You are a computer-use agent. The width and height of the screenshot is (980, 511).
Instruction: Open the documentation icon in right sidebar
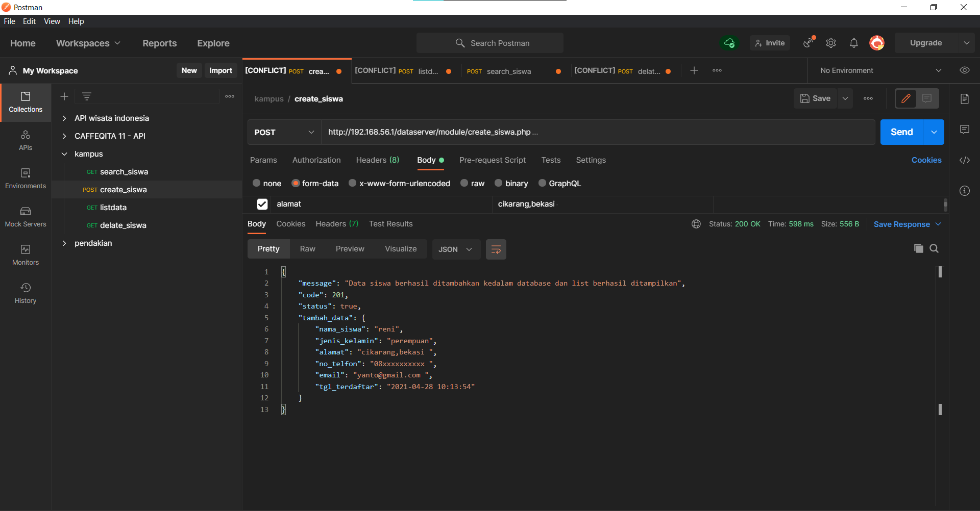[965, 99]
